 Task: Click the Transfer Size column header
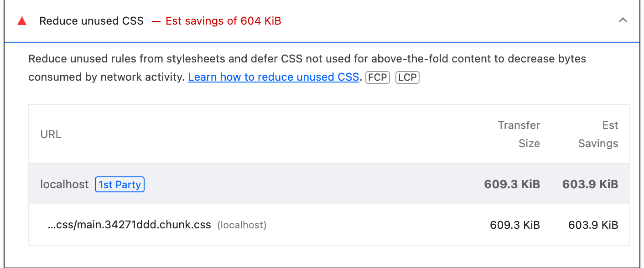pyautogui.click(x=519, y=134)
